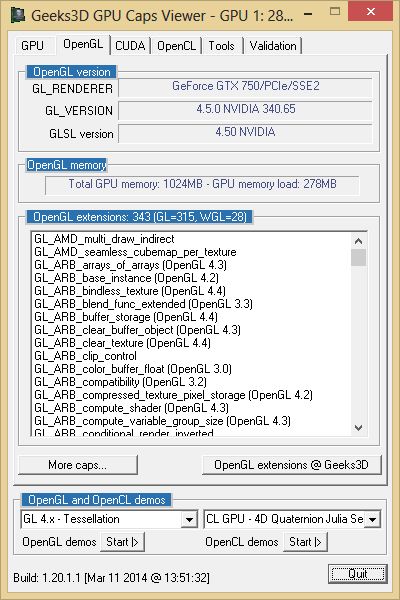Click the GL_RENDERER value field
400x600 pixels.
245,86
